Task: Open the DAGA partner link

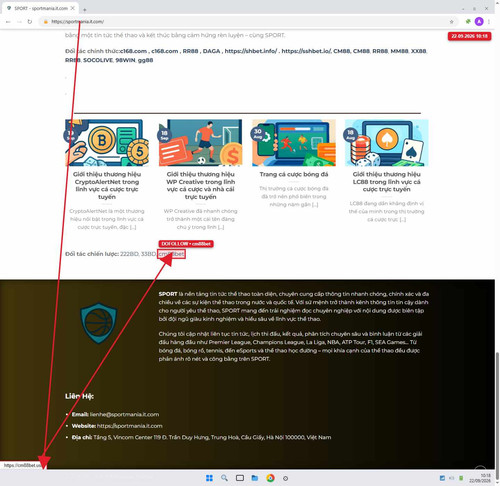Action: point(211,51)
